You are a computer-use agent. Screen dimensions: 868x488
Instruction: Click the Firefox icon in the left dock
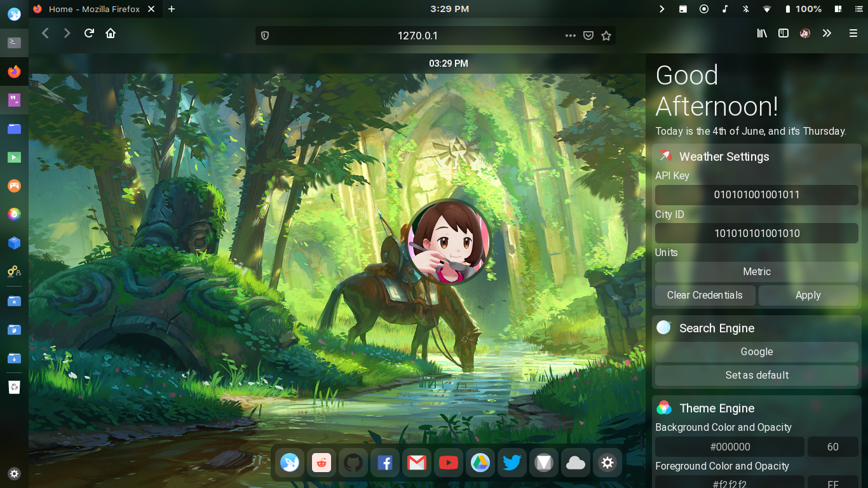pyautogui.click(x=14, y=71)
